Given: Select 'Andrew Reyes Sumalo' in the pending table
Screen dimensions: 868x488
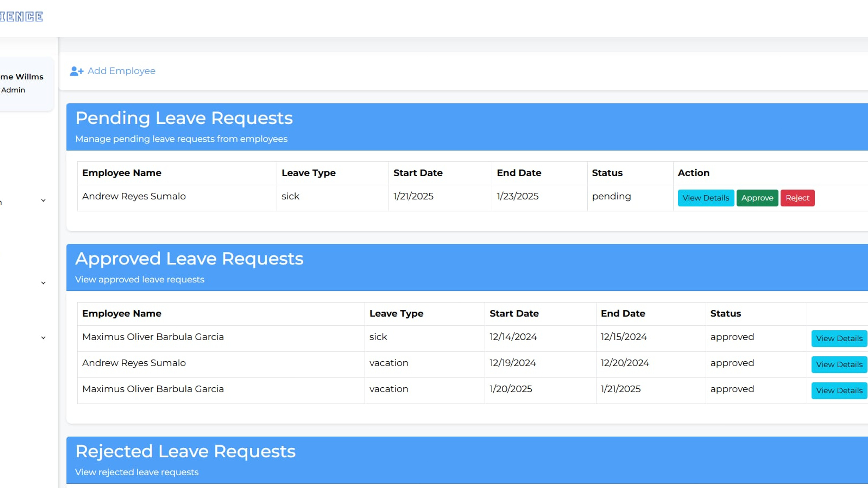Looking at the screenshot, I should pyautogui.click(x=134, y=196).
